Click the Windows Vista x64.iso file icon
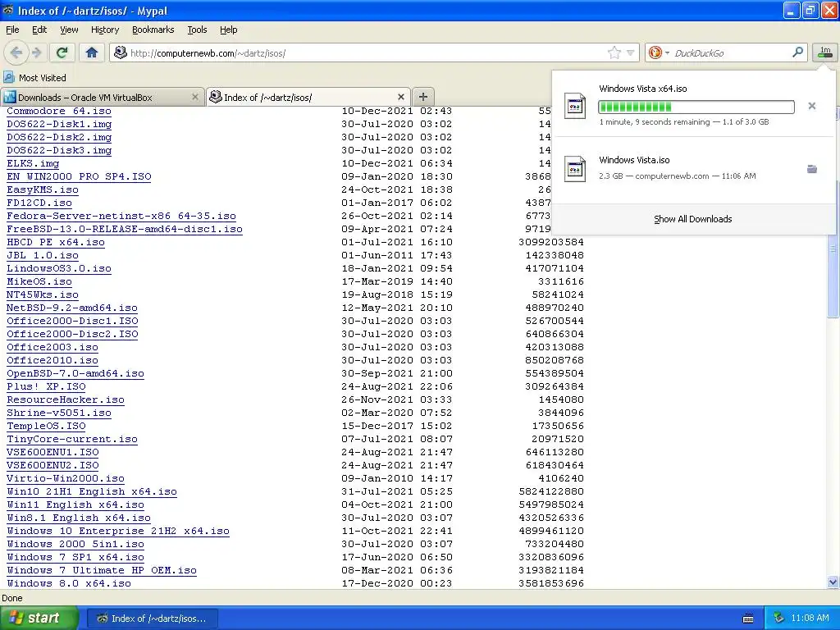840x630 pixels. [575, 106]
